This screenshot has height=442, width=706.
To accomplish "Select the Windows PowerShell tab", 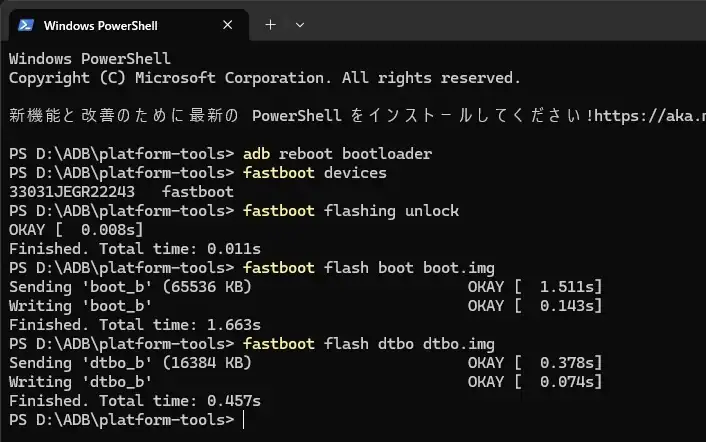I will (110, 25).
